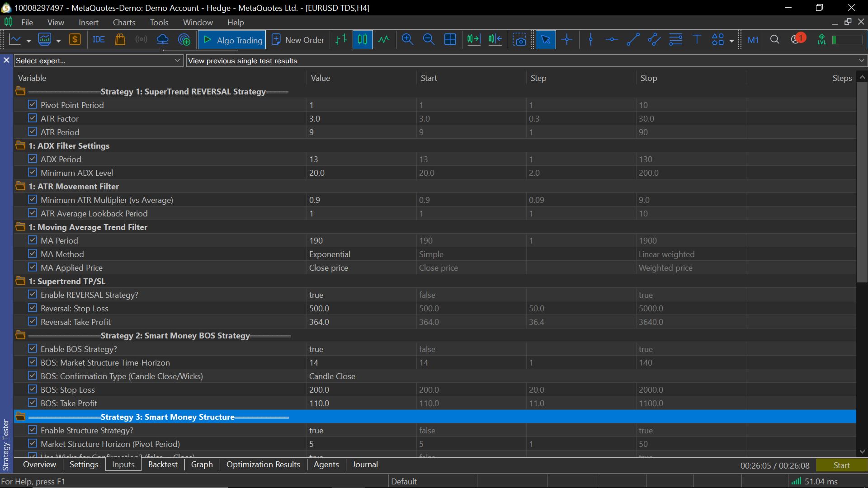
Task: Select the draw trendline tool
Action: pos(633,40)
